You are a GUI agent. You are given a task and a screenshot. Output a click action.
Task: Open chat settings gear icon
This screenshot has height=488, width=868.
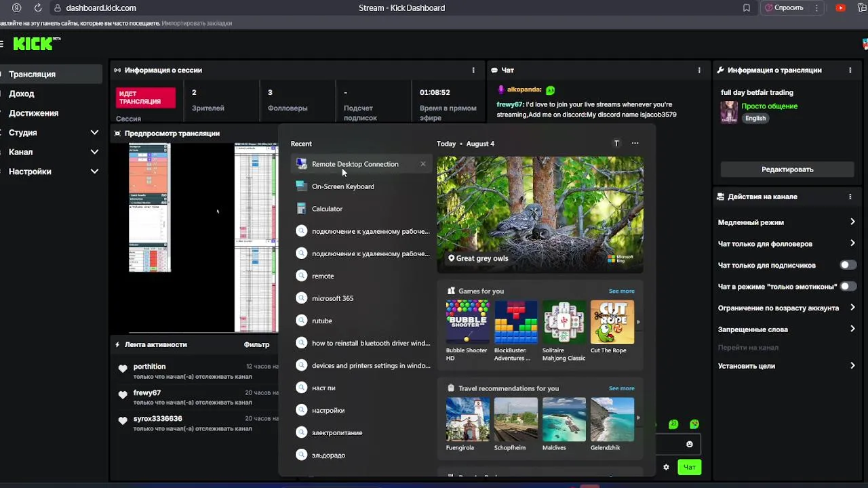[x=666, y=467]
